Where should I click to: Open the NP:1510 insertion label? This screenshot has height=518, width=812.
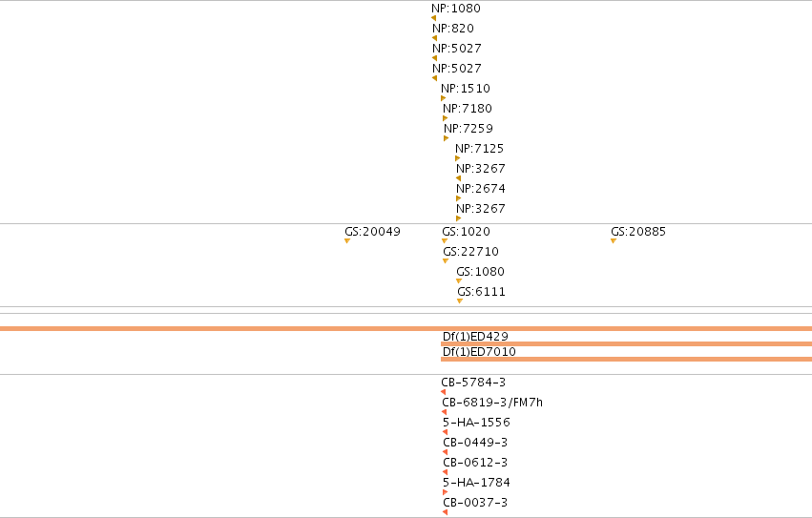(x=466, y=89)
